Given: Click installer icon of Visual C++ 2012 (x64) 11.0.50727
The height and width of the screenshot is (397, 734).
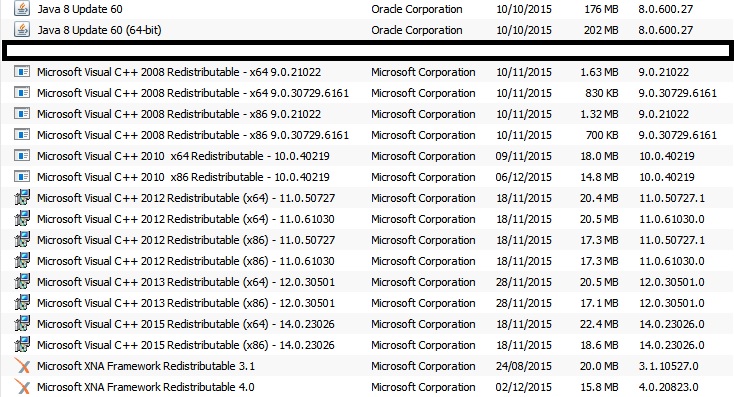Looking at the screenshot, I should [22, 198].
